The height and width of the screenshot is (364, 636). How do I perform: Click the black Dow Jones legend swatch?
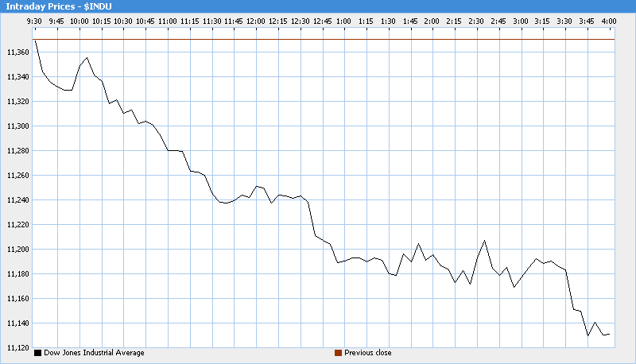[x=38, y=353]
